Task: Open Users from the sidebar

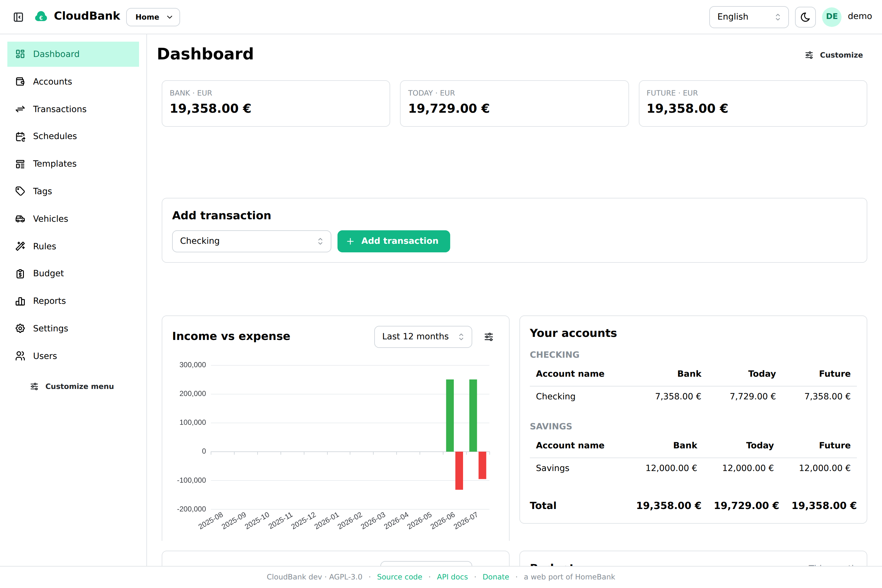Action: [x=73, y=356]
